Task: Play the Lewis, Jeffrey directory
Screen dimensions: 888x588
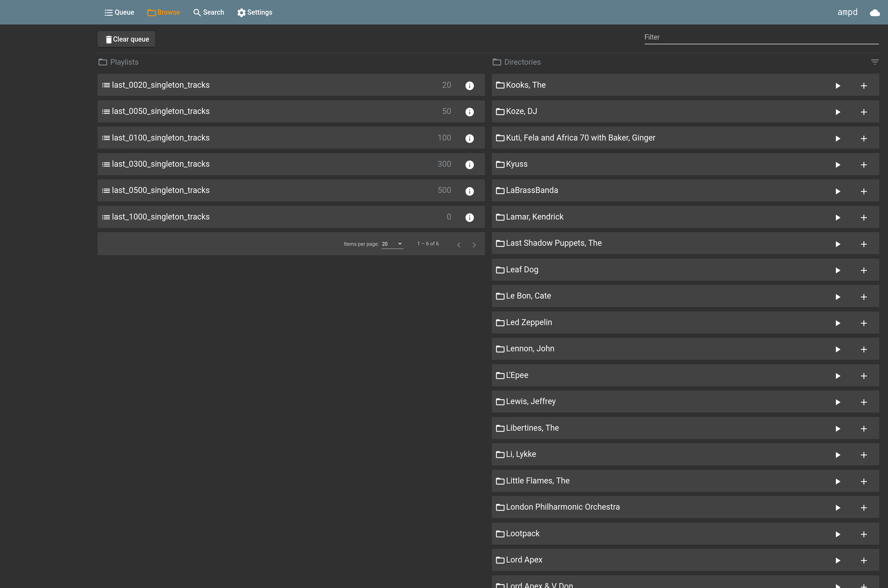Action: click(838, 402)
